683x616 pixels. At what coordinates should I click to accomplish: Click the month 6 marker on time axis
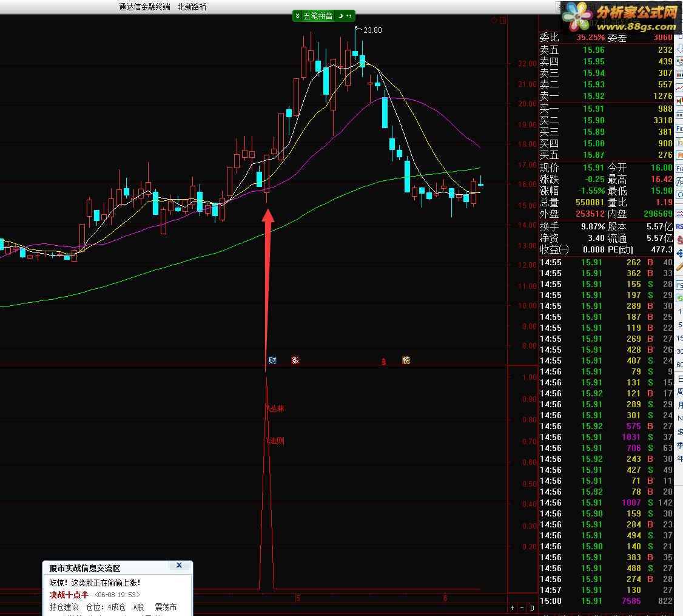(x=445, y=598)
